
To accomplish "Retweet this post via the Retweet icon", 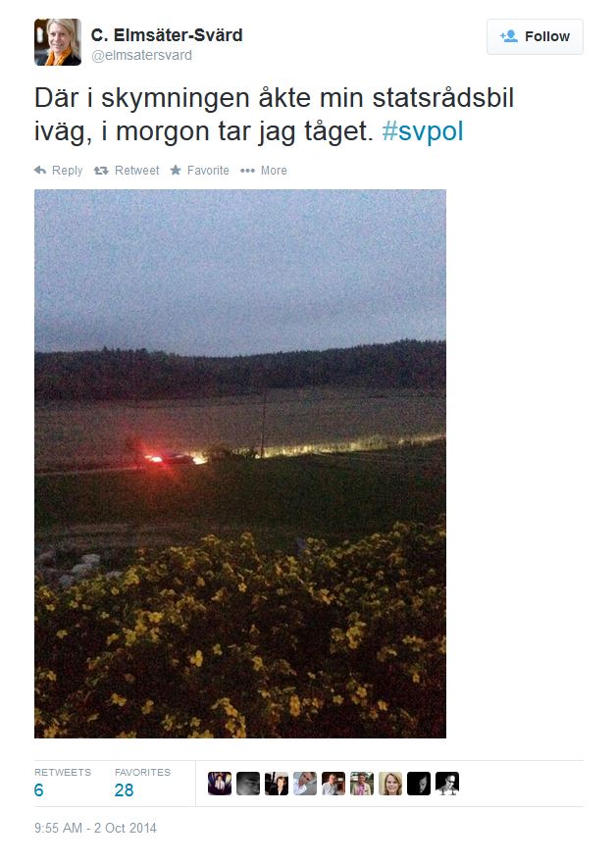I will click(101, 171).
